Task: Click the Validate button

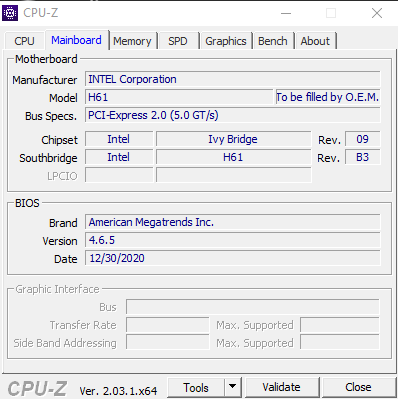Action: point(281,387)
